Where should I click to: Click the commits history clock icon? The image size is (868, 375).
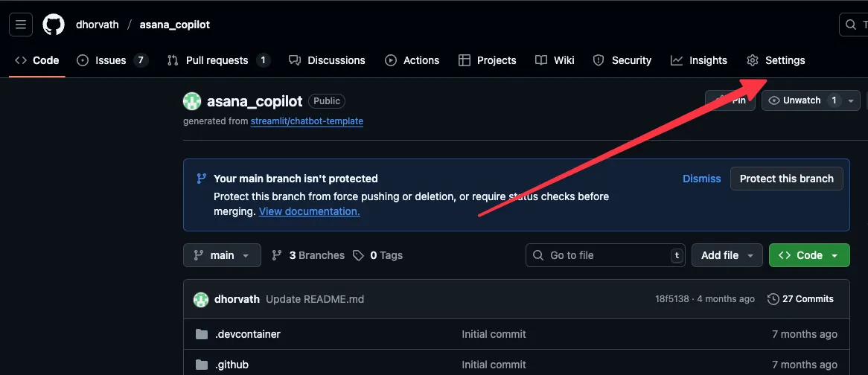(x=773, y=299)
